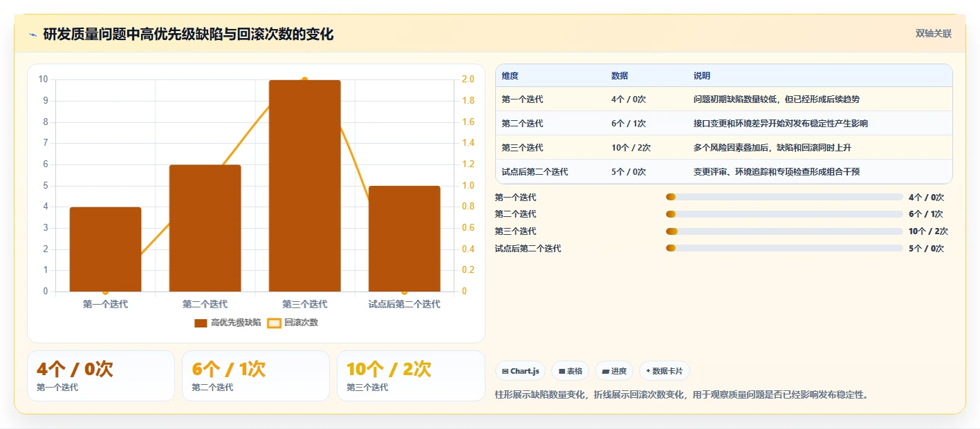Screen dimensions: 980x429
Task: Click the x-axis label 试点后第二个迭代
Action: tap(405, 304)
